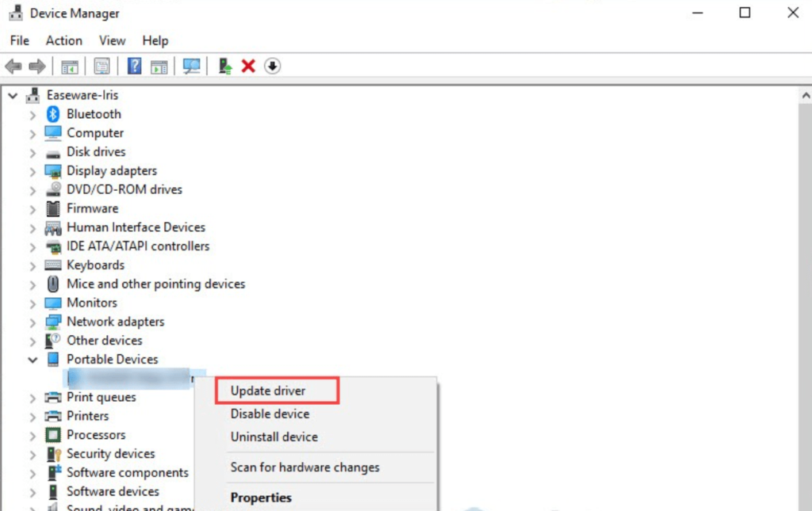Click the Device Manager title bar icon
This screenshot has height=511, width=812.
coord(16,13)
